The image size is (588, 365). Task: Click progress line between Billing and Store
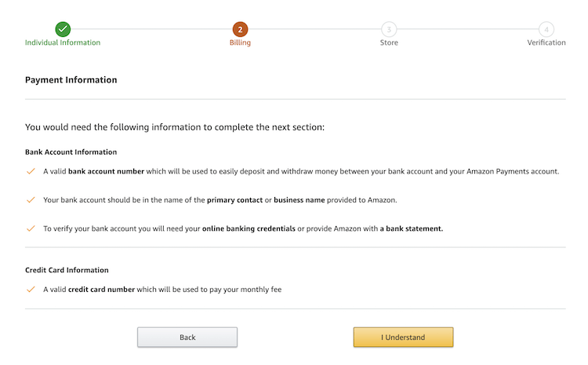click(314, 29)
